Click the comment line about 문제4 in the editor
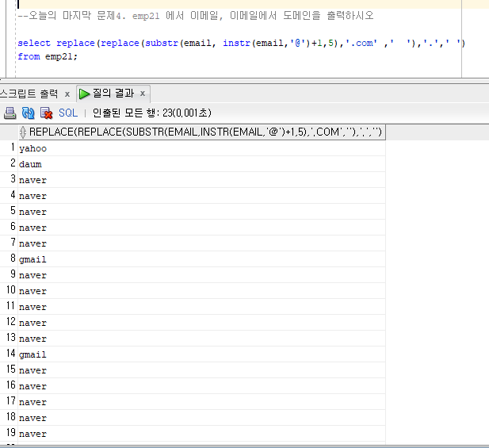 196,16
